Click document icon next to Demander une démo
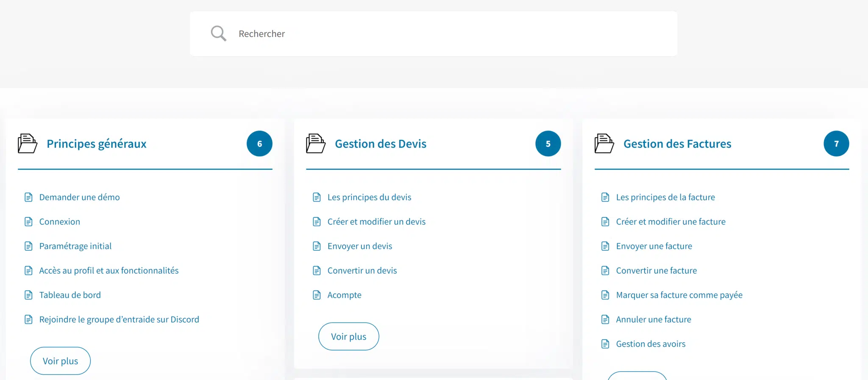 28,197
